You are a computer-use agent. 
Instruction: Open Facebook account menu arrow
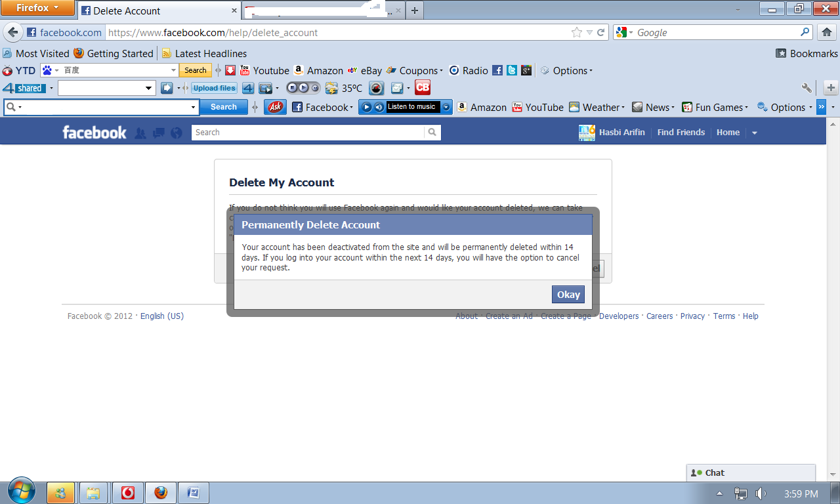(x=755, y=133)
